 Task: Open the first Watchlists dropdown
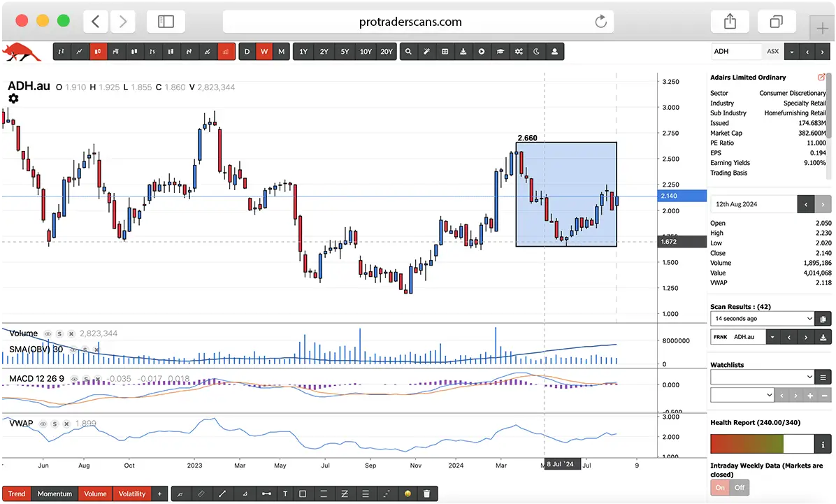click(763, 377)
